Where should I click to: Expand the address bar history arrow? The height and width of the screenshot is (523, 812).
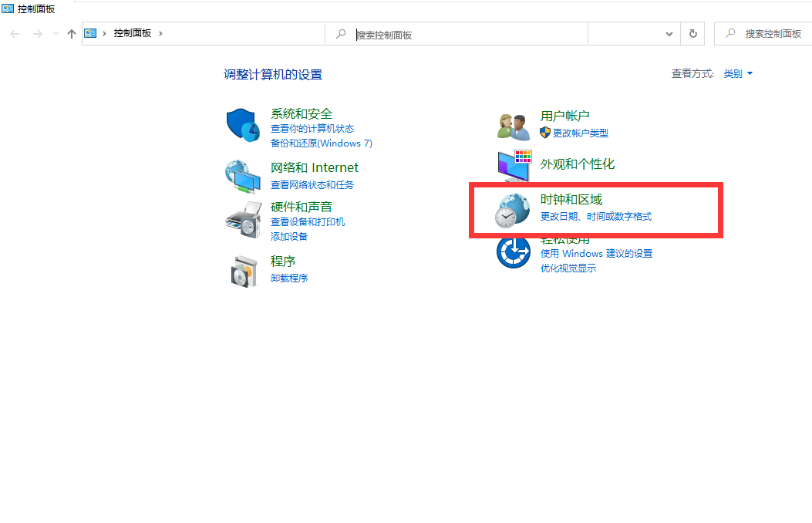pyautogui.click(x=669, y=33)
